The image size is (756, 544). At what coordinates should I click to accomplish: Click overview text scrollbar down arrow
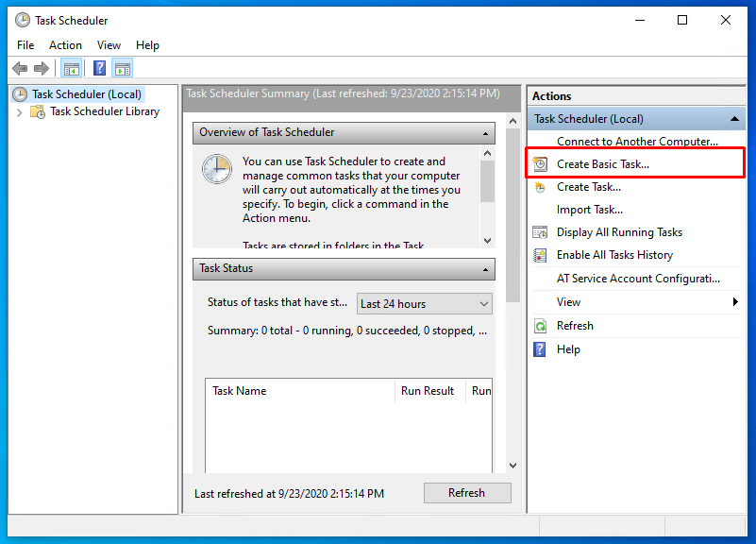(x=487, y=240)
